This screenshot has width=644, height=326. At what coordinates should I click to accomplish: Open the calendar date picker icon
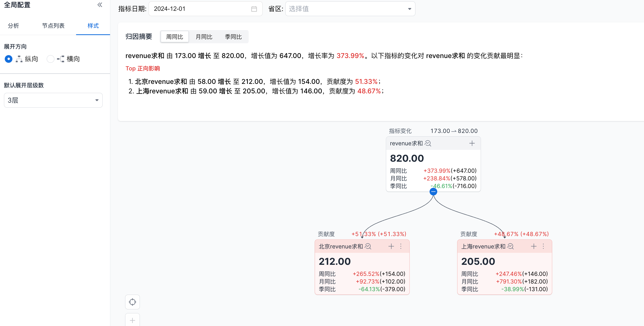coord(254,9)
